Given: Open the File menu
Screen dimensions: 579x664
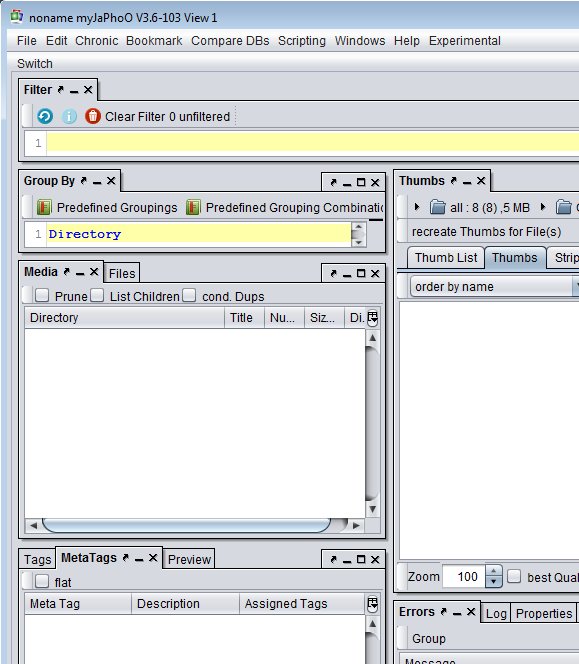Looking at the screenshot, I should coord(27,41).
